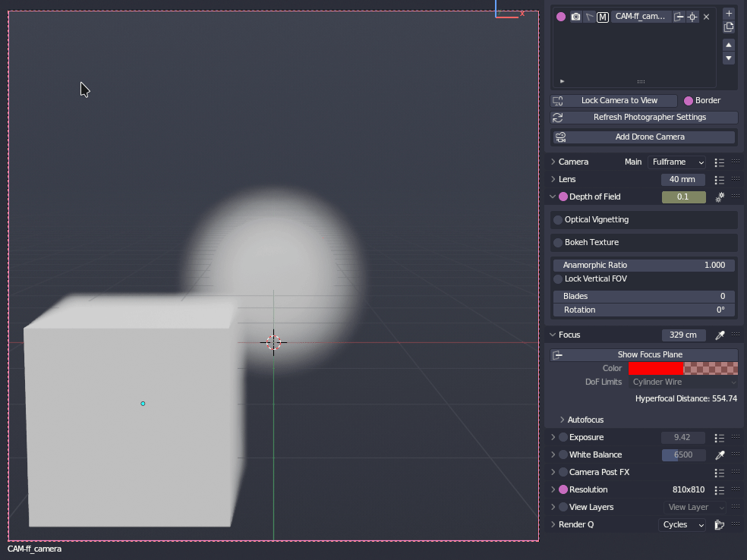
Task: Expand the Camera panel
Action: pos(553,162)
